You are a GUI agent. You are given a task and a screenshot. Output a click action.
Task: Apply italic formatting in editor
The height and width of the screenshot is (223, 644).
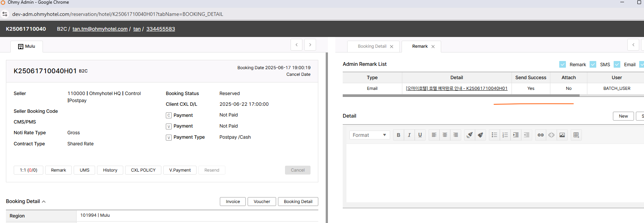click(x=409, y=135)
